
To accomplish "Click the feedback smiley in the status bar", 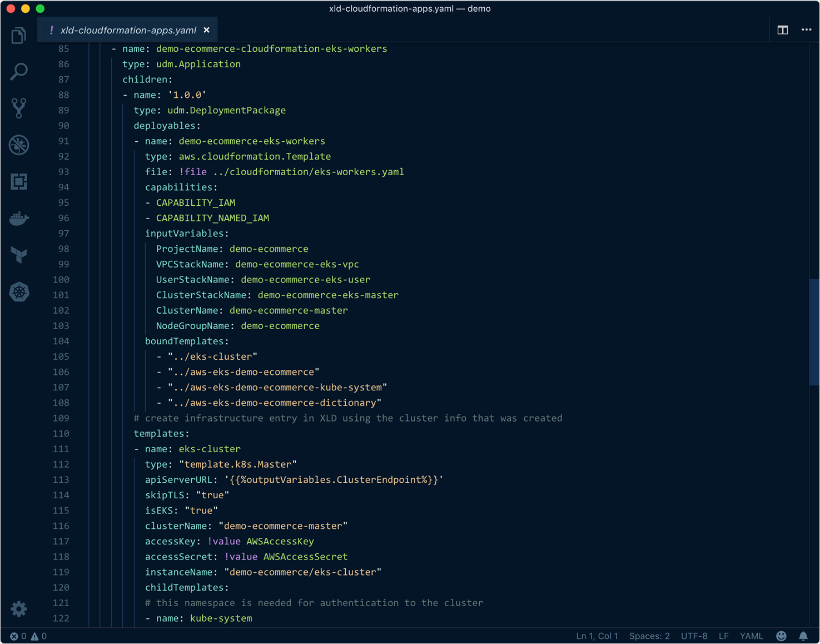I will 781,636.
